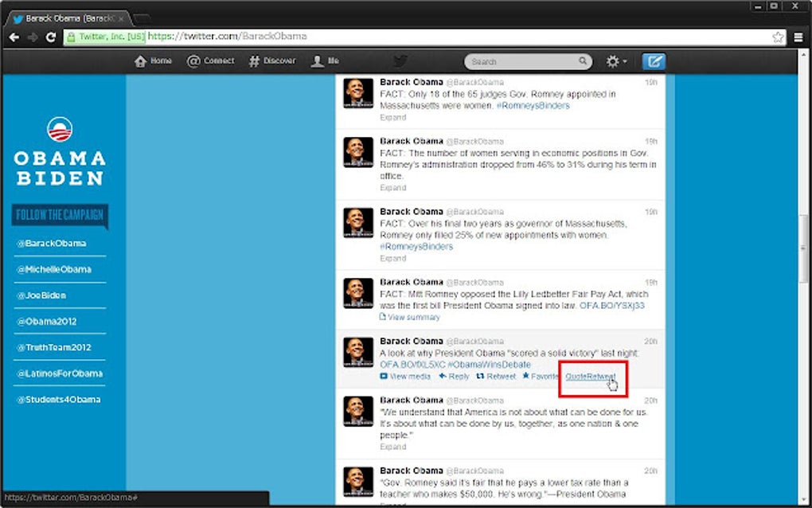Click the Twitter bird logo
The width and height of the screenshot is (812, 508).
[x=400, y=61]
